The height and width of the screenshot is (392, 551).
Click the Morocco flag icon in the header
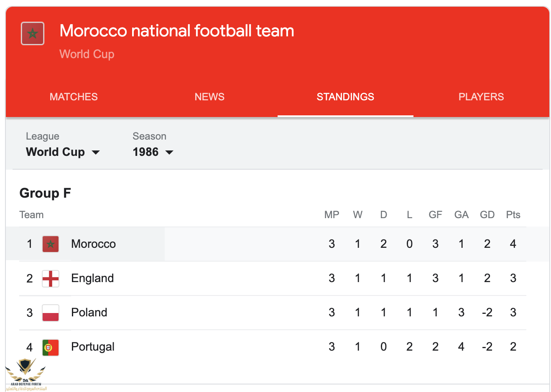click(33, 33)
